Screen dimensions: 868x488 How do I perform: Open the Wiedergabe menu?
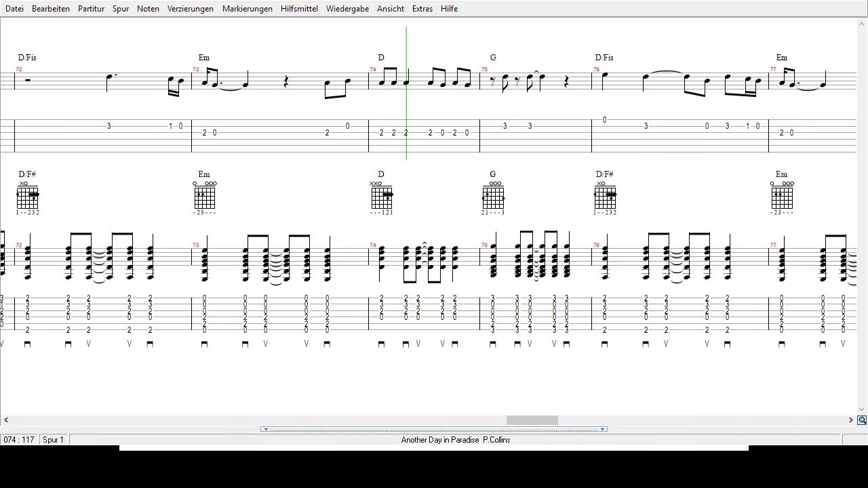click(347, 9)
